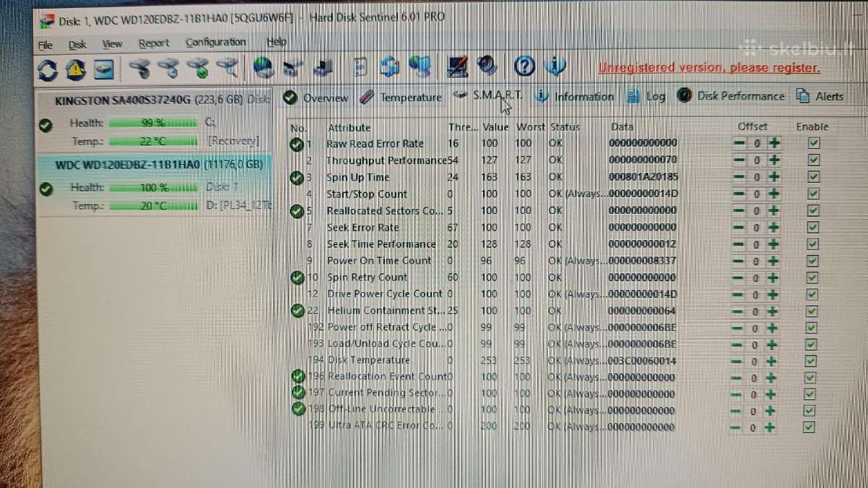868x488 pixels.
Task: Click the yellow warning triangle toolbar icon
Action: click(76, 69)
